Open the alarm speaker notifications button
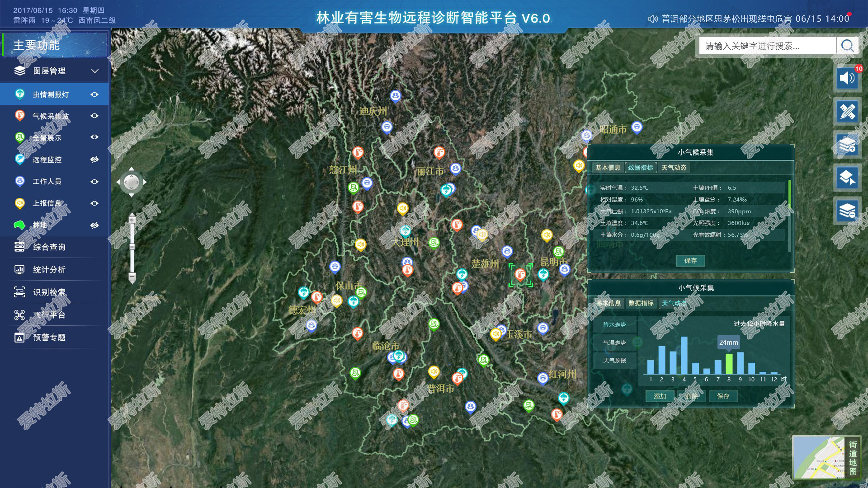 click(x=847, y=78)
